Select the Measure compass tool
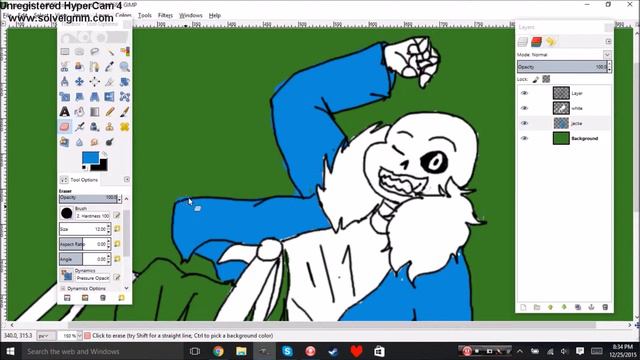 tap(64, 82)
